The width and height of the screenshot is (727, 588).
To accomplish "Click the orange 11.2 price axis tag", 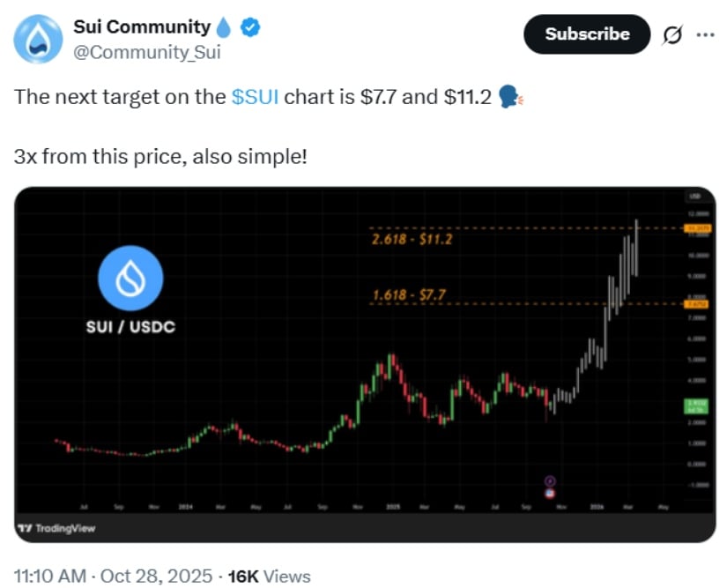I will (x=697, y=228).
